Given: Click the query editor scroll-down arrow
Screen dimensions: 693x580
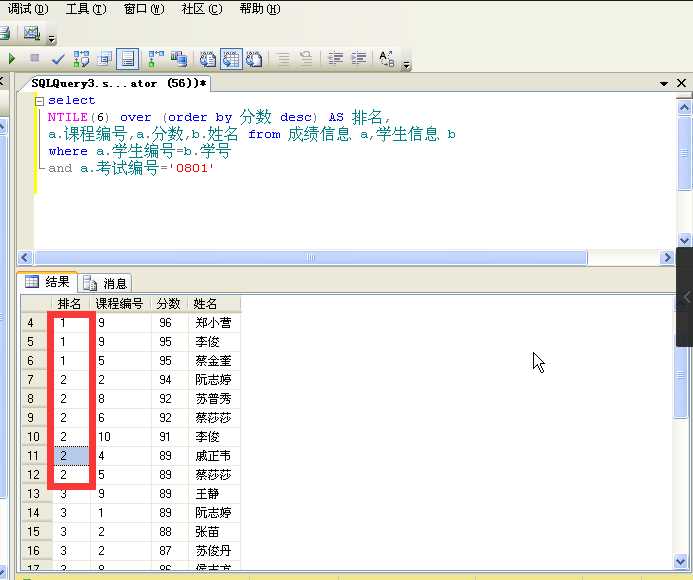Looking at the screenshot, I should [x=684, y=240].
